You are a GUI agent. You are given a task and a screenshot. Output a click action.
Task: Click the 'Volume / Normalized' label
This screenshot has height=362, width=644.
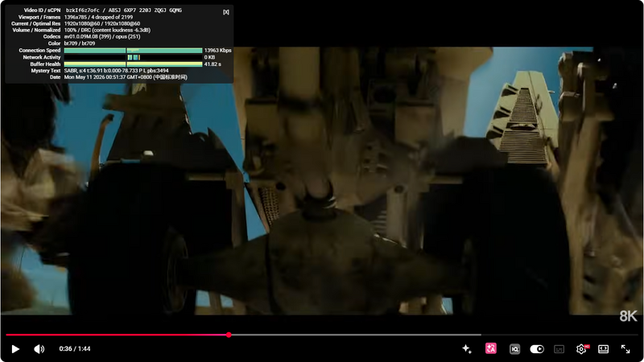(36, 30)
